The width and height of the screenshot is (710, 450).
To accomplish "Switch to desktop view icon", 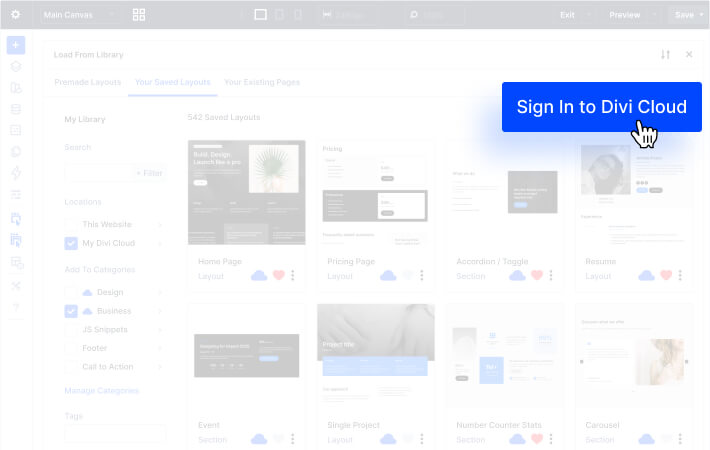I will click(260, 14).
